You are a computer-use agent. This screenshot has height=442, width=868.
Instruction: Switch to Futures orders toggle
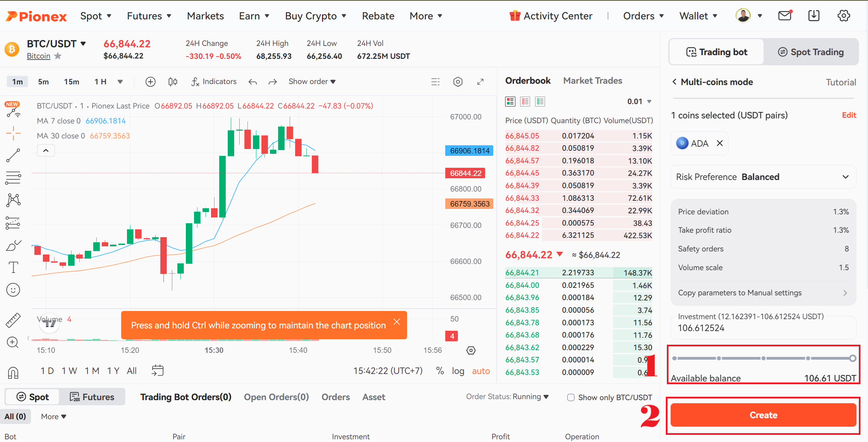click(x=92, y=397)
